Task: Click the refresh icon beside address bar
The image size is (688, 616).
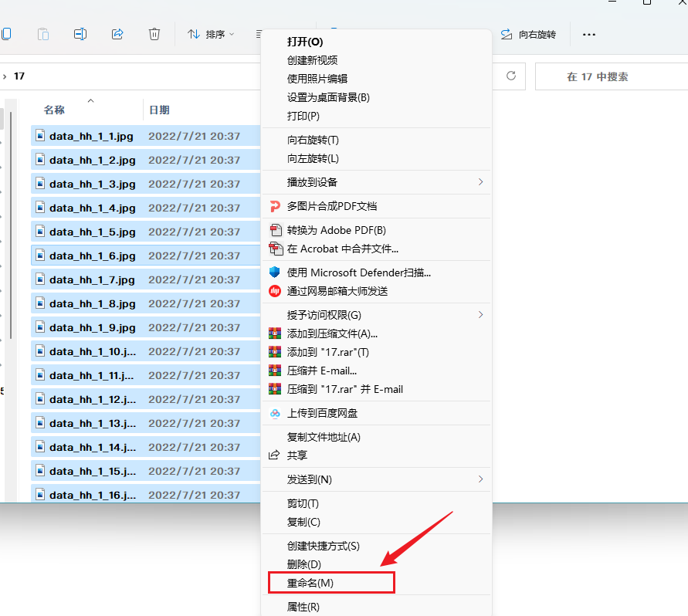Action: point(511,76)
